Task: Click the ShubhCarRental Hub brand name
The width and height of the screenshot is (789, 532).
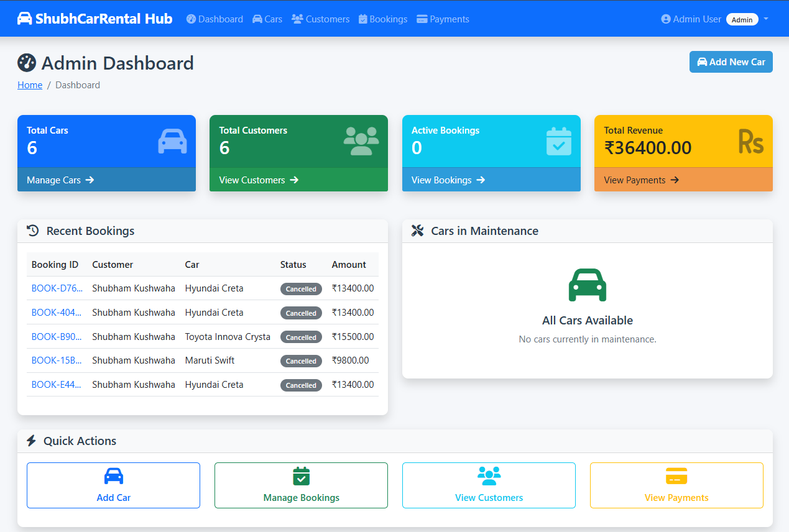Action: 104,19
